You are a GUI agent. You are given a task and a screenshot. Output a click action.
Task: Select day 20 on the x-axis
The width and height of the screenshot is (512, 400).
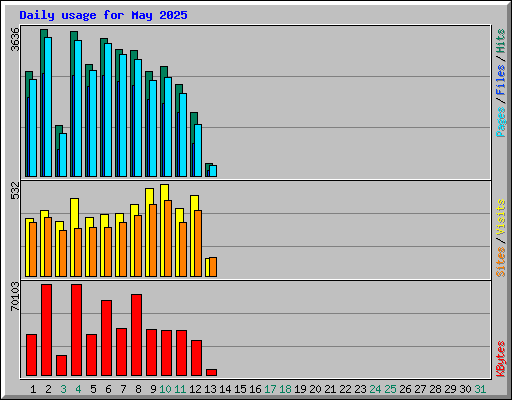315,389
